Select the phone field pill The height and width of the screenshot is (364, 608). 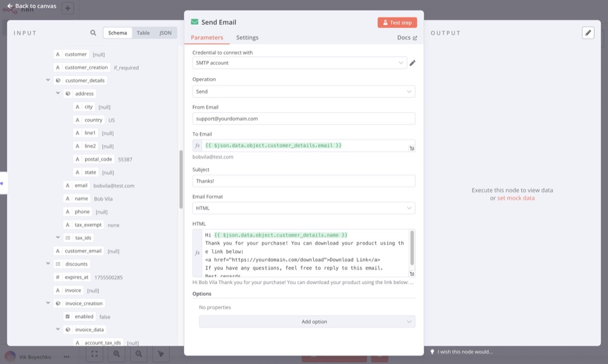point(78,211)
